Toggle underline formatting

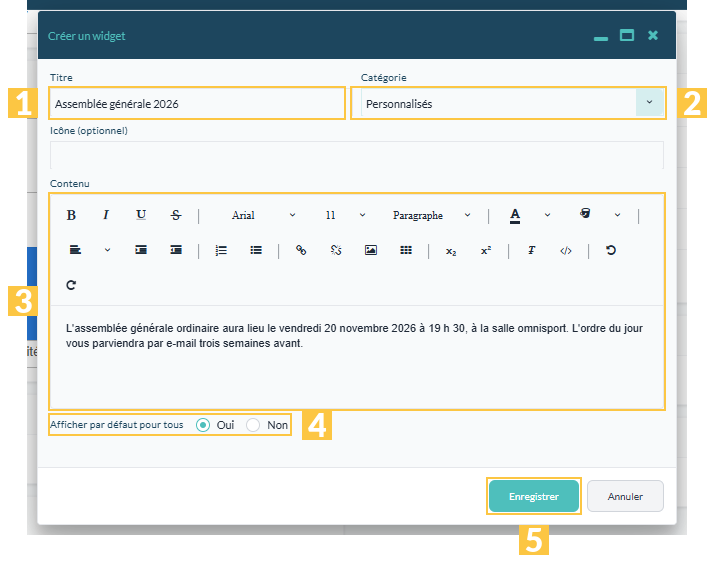[x=141, y=215]
